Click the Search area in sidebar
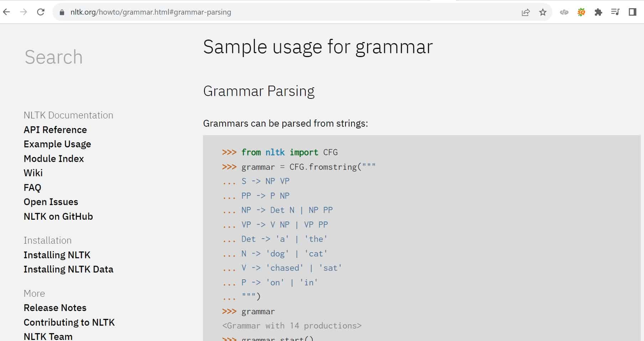Image resolution: width=644 pixels, height=341 pixels. tap(53, 57)
